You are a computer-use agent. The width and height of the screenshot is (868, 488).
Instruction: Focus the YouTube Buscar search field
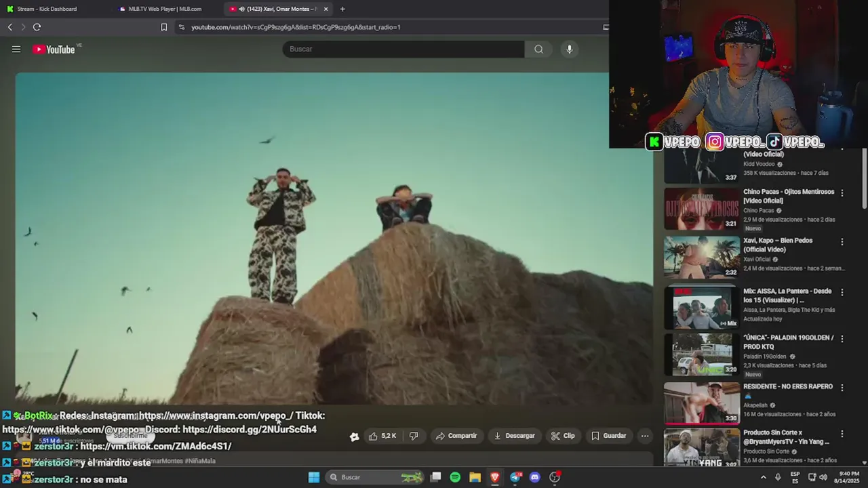(x=403, y=49)
